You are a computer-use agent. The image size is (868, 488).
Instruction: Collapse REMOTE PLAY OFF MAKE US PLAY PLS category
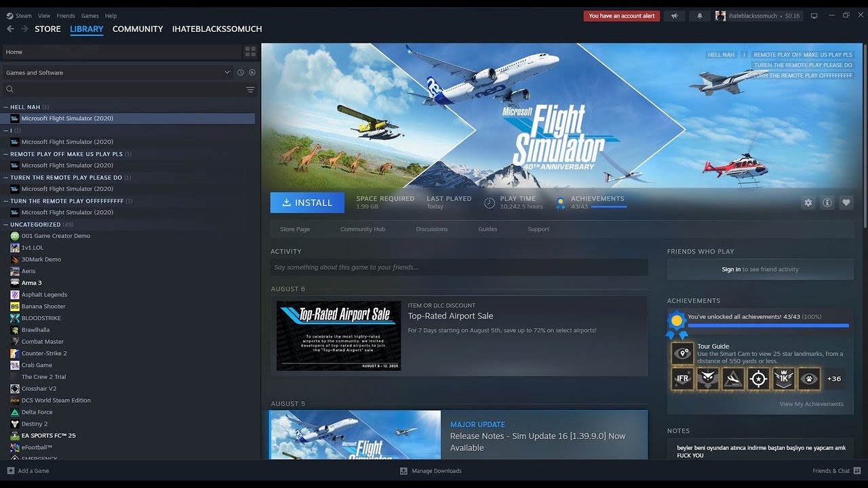coord(6,154)
